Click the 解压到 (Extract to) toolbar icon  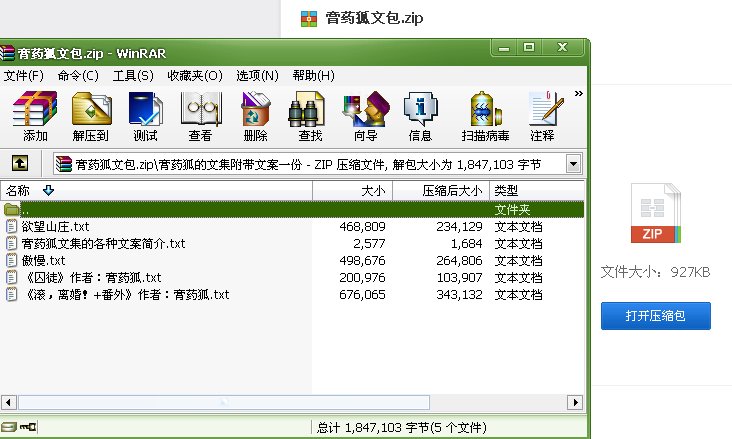coord(92,109)
